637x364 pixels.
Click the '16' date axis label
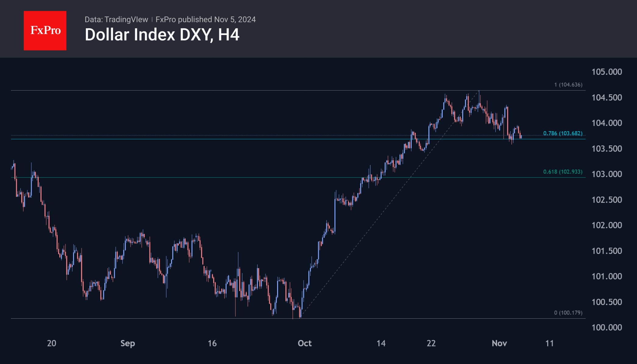pyautogui.click(x=212, y=343)
